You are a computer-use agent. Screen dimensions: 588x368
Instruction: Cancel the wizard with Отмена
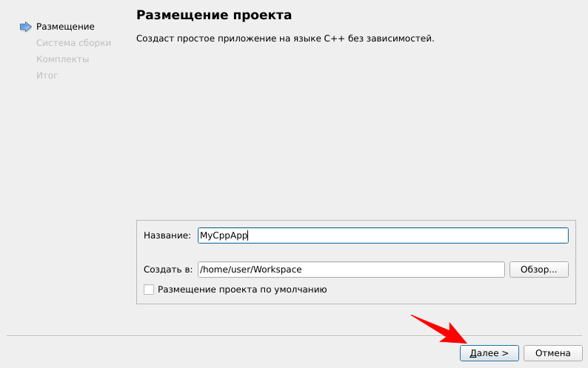(552, 353)
